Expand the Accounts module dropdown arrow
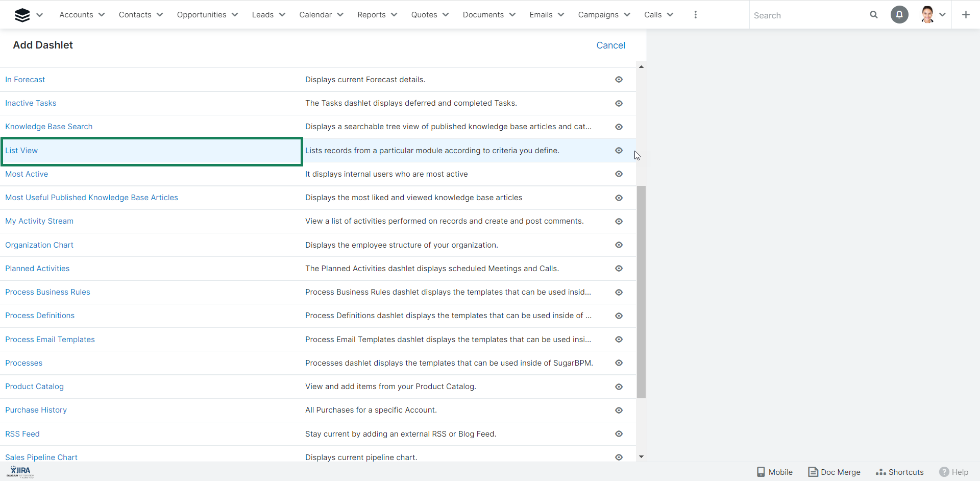Image resolution: width=980 pixels, height=481 pixels. coord(102,15)
